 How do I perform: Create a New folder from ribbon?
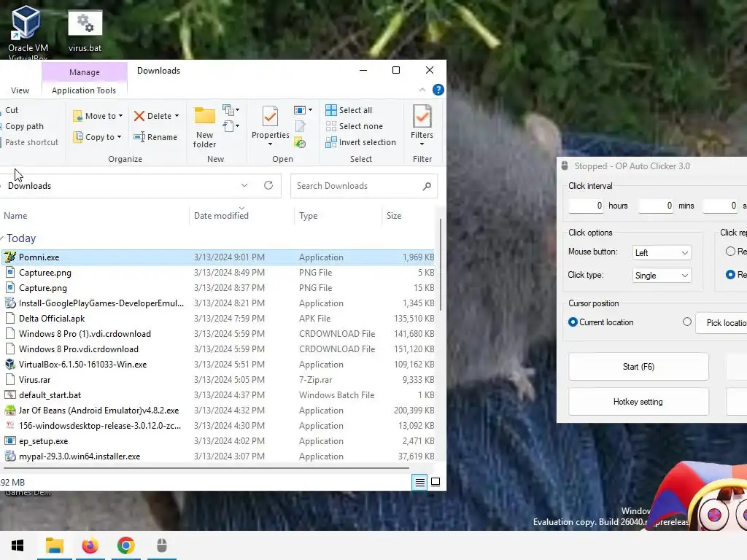pos(204,127)
